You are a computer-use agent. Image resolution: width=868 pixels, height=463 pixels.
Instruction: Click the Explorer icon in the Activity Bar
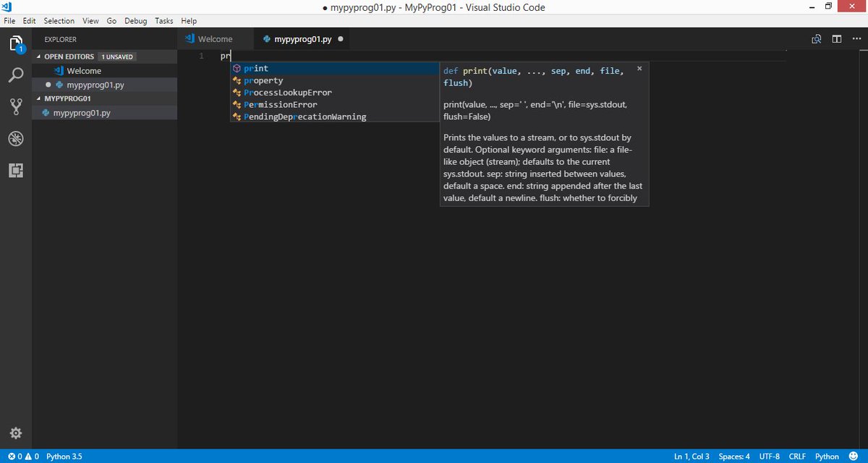[16, 43]
